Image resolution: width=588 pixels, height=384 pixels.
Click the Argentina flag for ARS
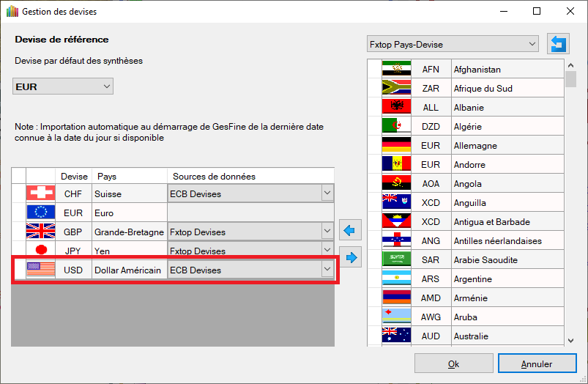396,278
